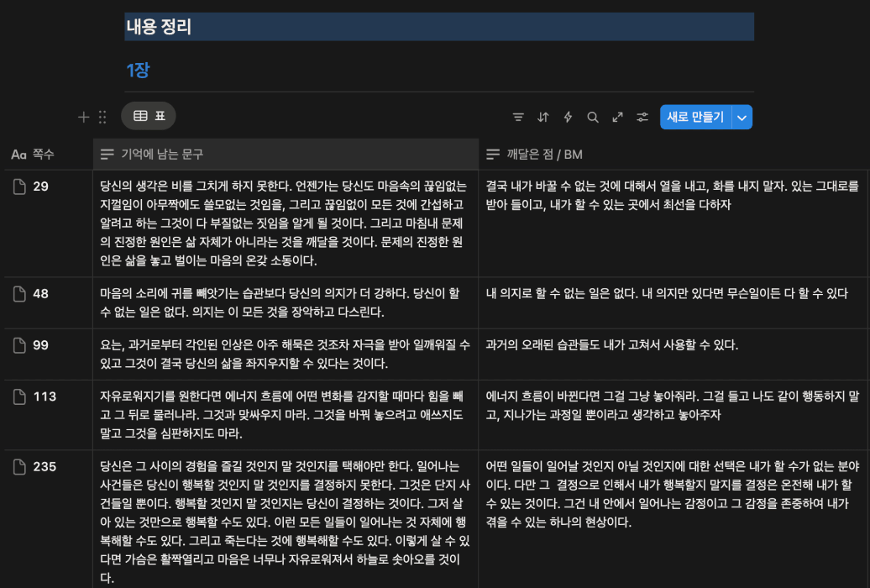Open the view settings sliders icon
Screen dimensions: 870x588
642,118
